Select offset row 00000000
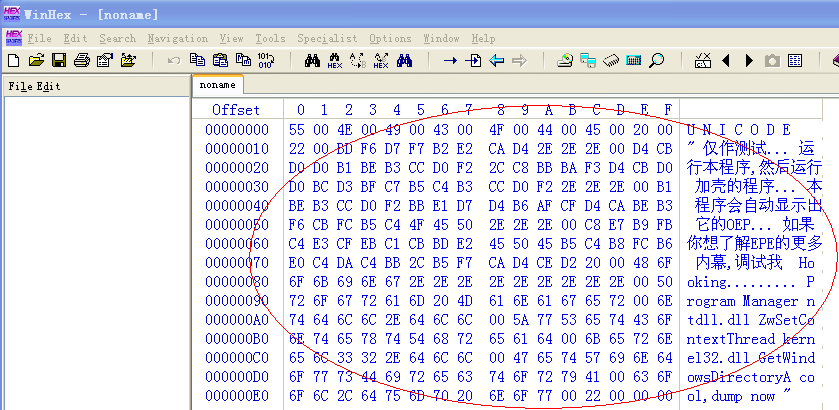The height and width of the screenshot is (410, 839). (237, 130)
